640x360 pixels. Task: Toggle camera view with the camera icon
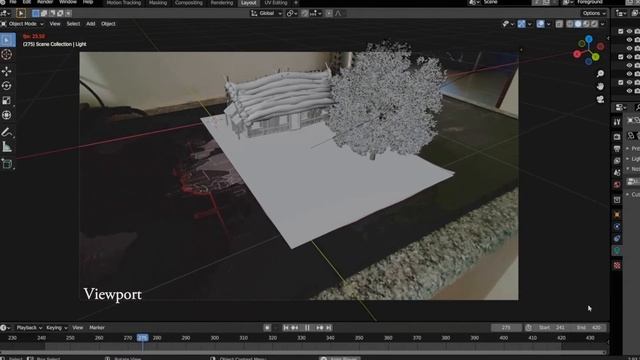point(600,99)
